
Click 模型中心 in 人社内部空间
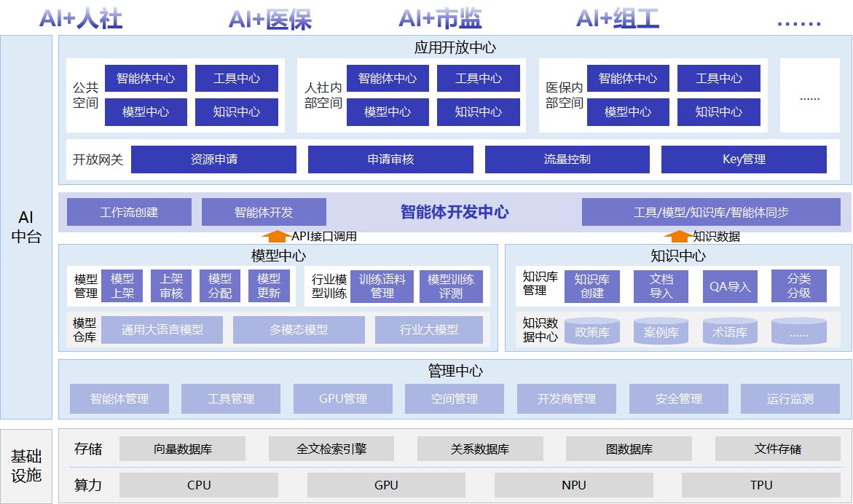click(x=388, y=112)
